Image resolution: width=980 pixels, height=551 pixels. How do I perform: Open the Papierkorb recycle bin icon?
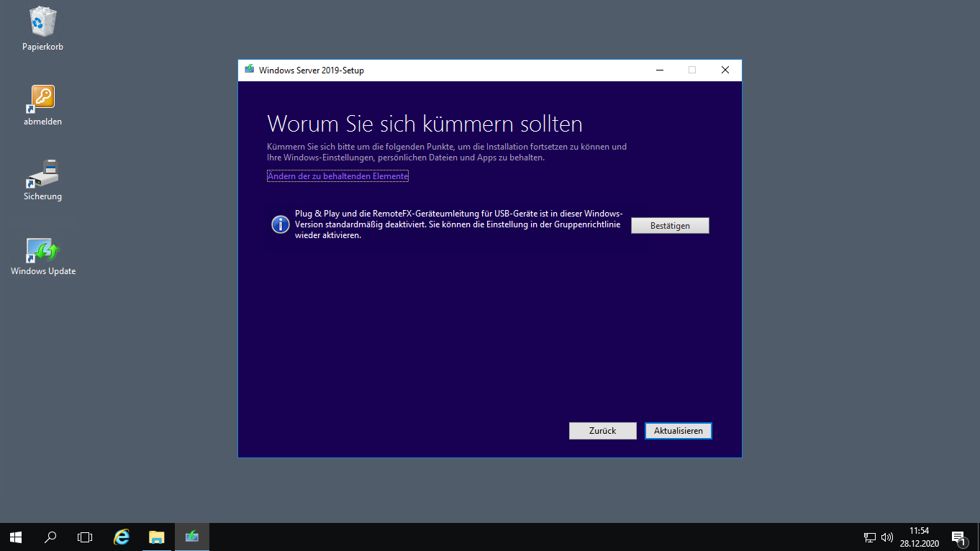[42, 29]
